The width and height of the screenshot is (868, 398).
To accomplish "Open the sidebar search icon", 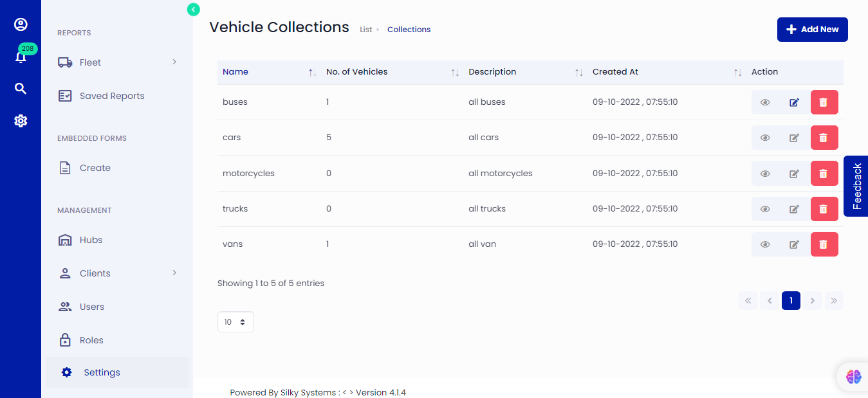I will [x=21, y=88].
